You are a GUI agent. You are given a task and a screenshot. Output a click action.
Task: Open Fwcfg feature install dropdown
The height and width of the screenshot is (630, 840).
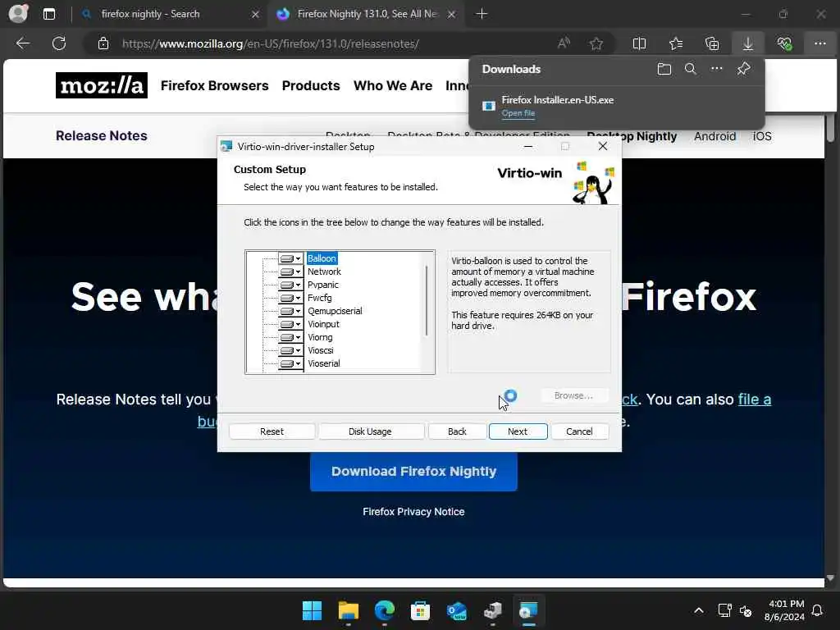click(290, 298)
